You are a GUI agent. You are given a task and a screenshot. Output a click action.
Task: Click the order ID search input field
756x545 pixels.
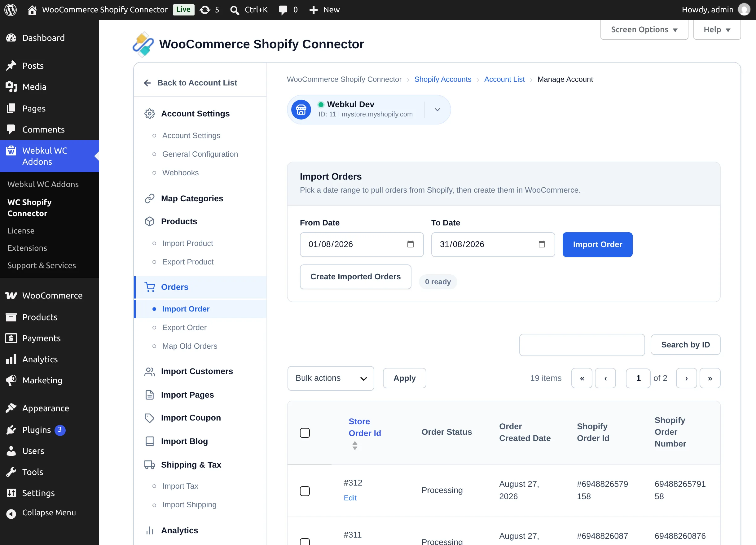(582, 345)
